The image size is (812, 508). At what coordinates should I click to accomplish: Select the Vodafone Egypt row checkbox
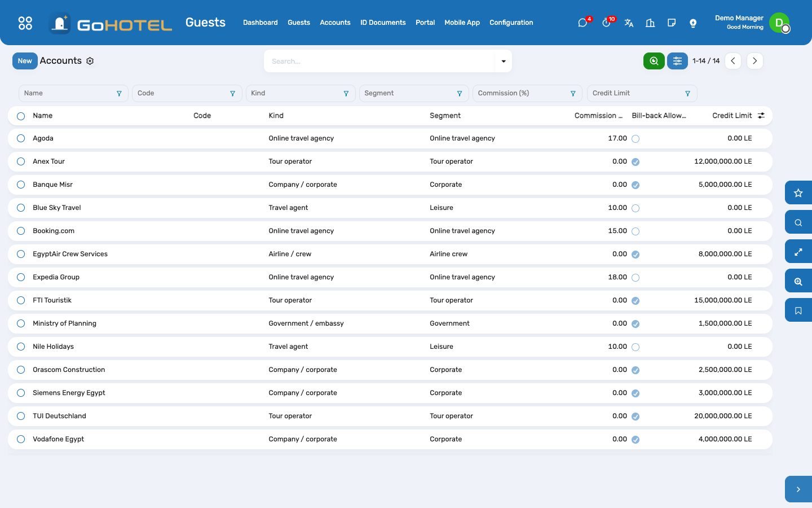21,439
